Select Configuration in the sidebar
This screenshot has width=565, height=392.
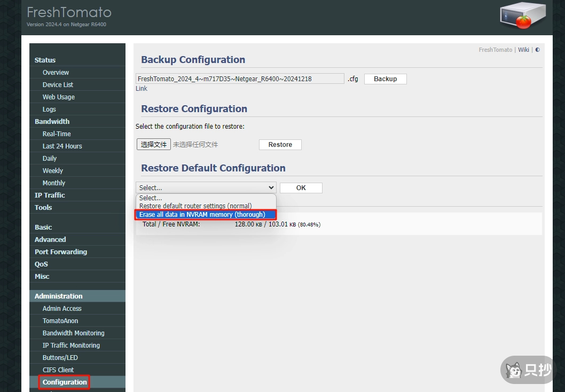pos(65,382)
